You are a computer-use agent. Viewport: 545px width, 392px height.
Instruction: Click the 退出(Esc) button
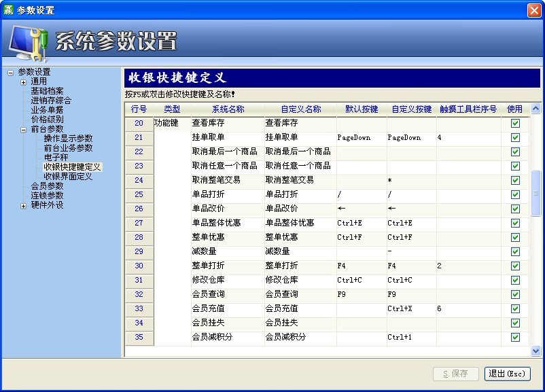pos(507,374)
